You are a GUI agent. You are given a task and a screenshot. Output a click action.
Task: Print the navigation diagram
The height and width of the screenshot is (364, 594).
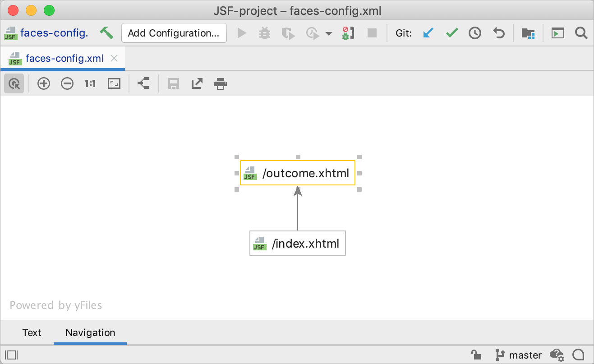coord(221,83)
